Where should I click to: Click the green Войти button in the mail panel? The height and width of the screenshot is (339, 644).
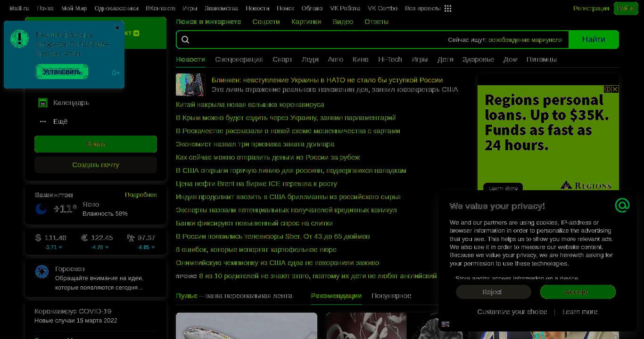click(96, 144)
